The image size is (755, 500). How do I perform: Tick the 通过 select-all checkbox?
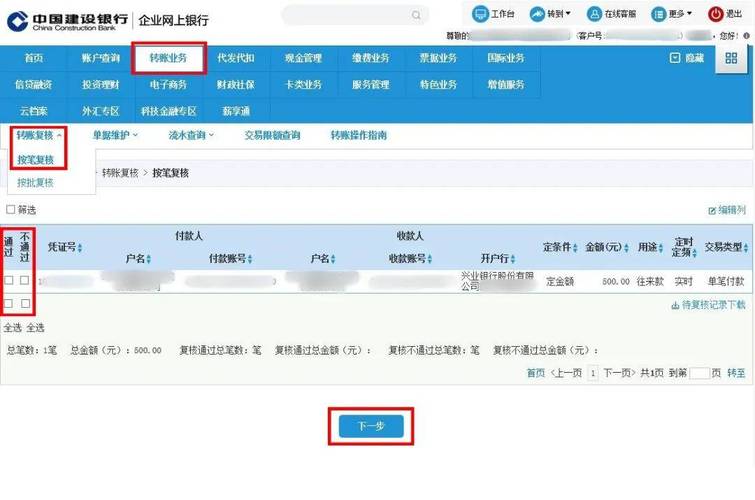[9, 303]
